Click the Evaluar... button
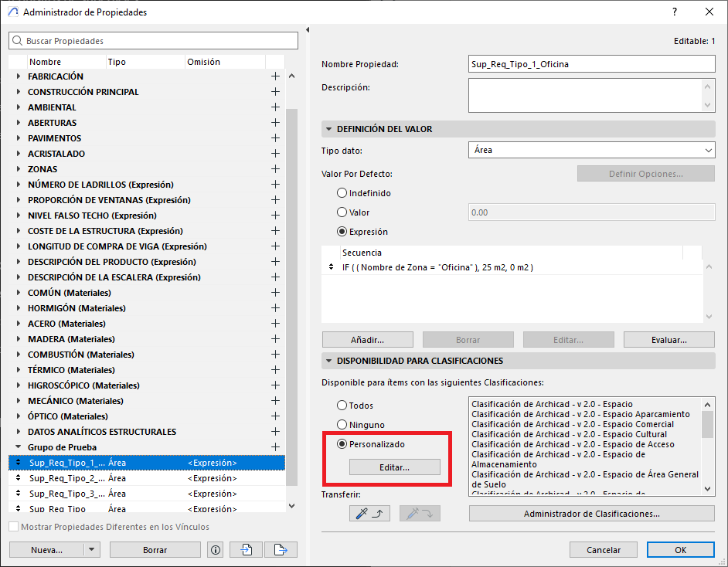The image size is (728, 567). pyautogui.click(x=668, y=340)
